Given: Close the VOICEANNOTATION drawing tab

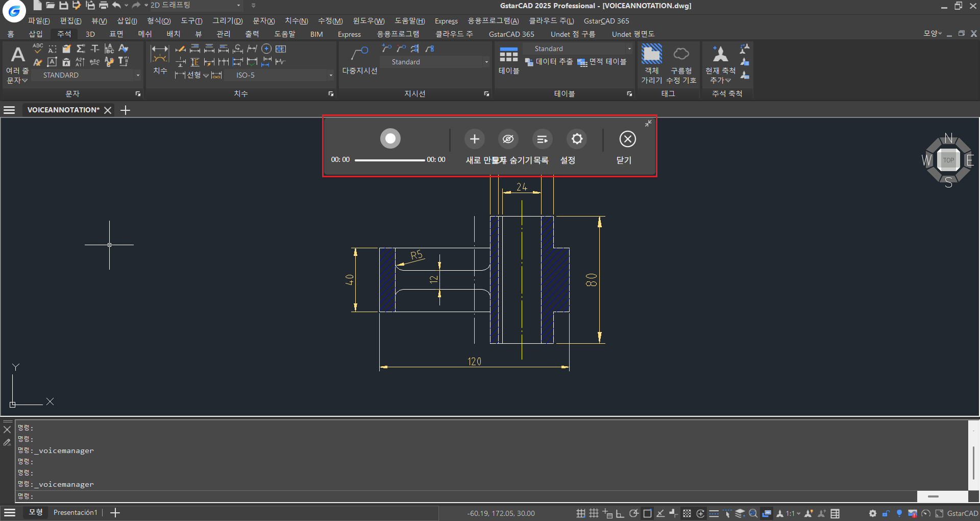Looking at the screenshot, I should tap(108, 110).
